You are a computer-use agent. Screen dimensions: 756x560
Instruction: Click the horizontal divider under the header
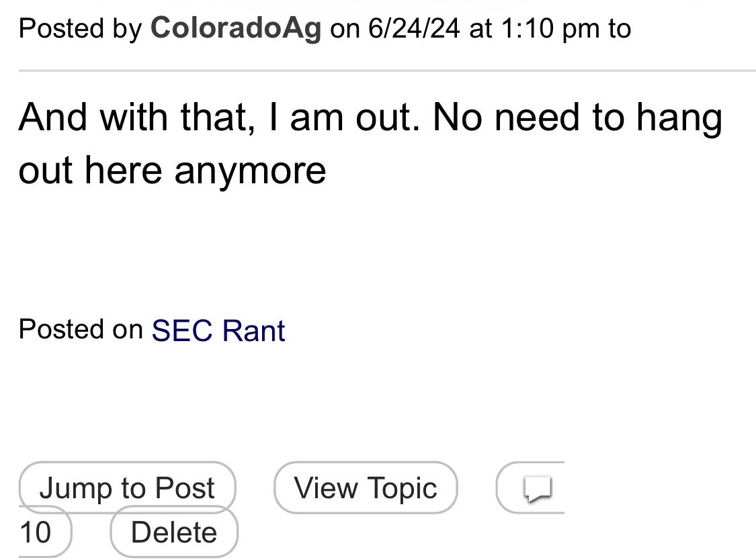(387, 70)
